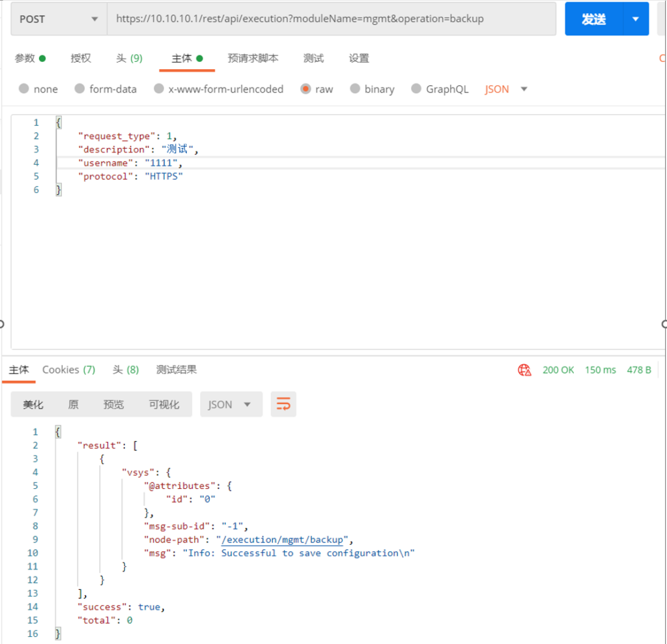Select the request 主体 body tab
The image size is (667, 644).
coord(187,58)
